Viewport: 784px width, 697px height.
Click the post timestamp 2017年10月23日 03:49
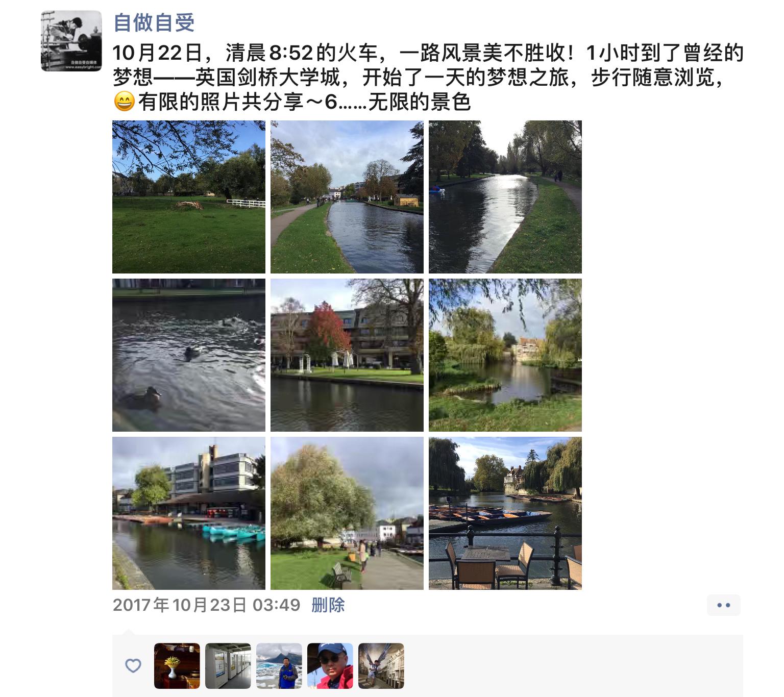pos(207,605)
